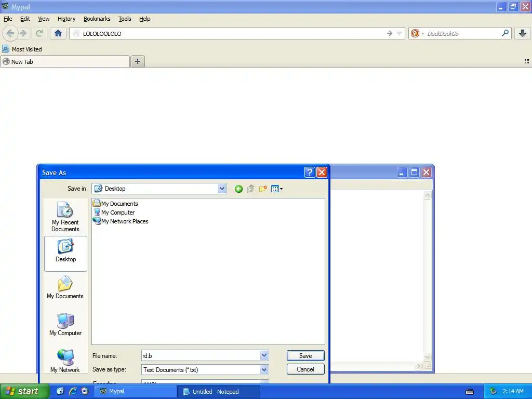Screen dimensions: 532x399
Task: Launch Internet Explorer from quick launch
Action: tap(72, 391)
